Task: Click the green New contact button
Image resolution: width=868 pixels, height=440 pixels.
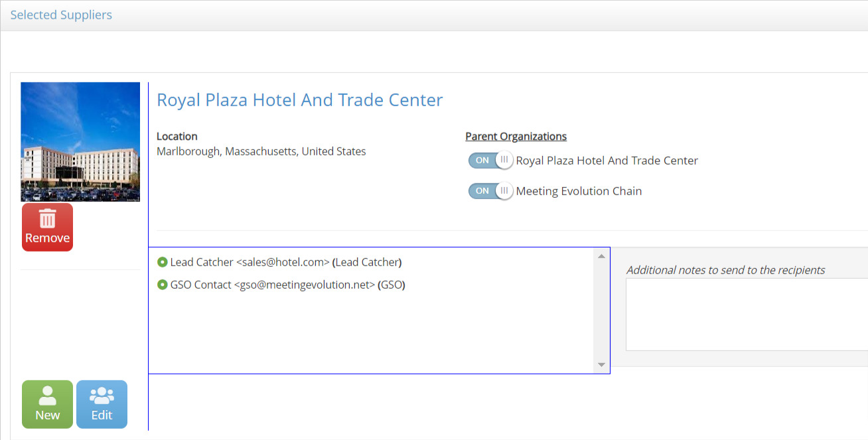Action: tap(47, 404)
